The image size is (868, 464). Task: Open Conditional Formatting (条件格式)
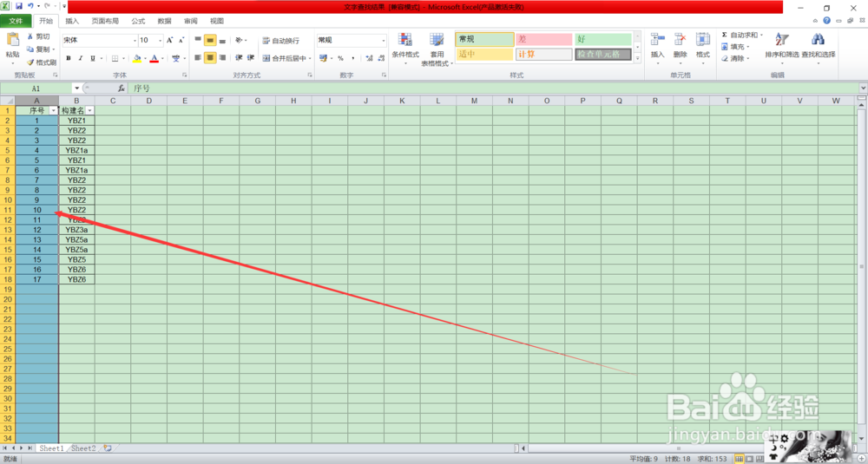[405, 49]
